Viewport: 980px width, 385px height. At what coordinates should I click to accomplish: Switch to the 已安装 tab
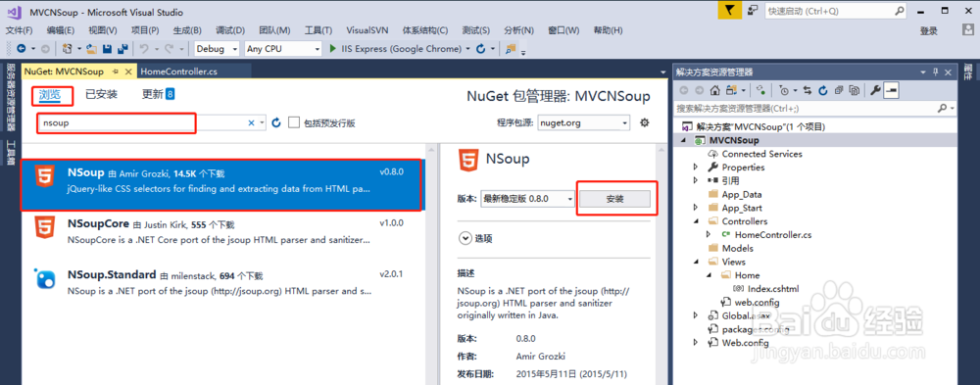point(101,95)
